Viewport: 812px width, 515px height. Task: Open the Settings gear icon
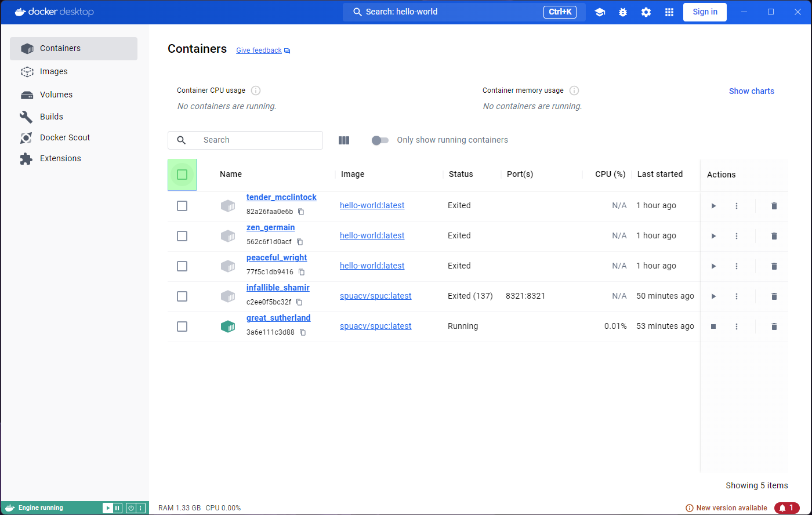click(x=646, y=12)
